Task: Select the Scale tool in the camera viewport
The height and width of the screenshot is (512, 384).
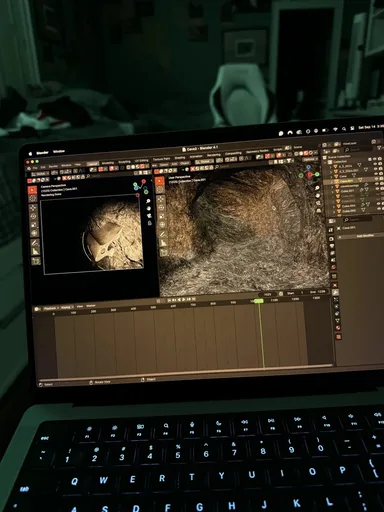Action: click(34, 225)
